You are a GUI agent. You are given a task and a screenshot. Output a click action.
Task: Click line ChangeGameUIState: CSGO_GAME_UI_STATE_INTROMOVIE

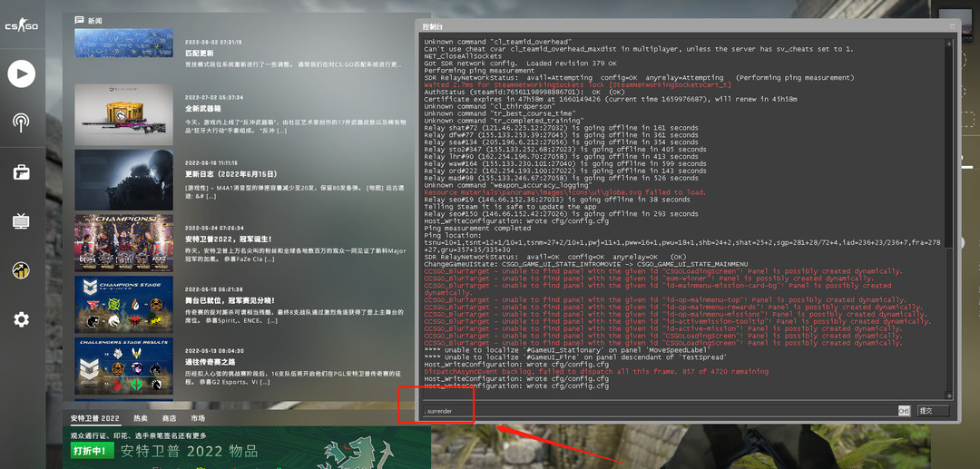585,264
